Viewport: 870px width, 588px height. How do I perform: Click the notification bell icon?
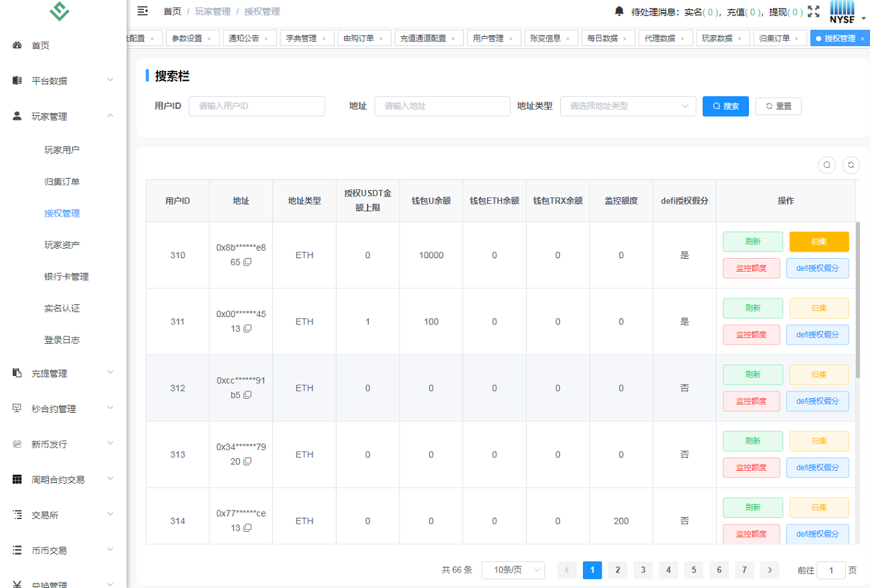pyautogui.click(x=619, y=11)
